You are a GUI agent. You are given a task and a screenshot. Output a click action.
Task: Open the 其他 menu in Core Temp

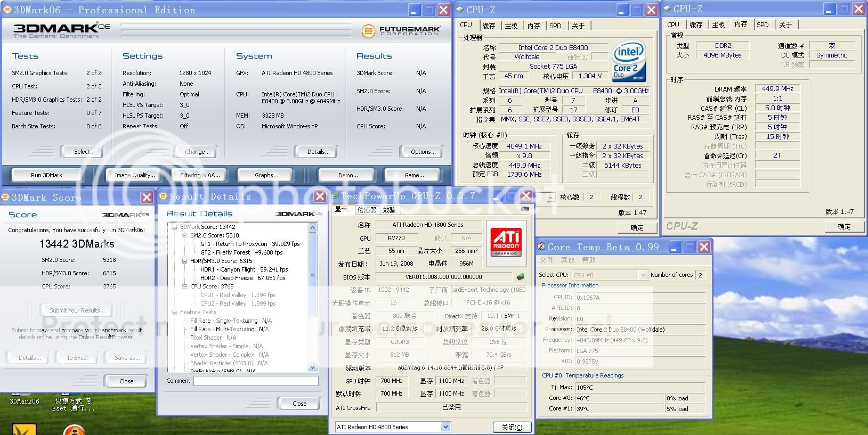coord(567,260)
